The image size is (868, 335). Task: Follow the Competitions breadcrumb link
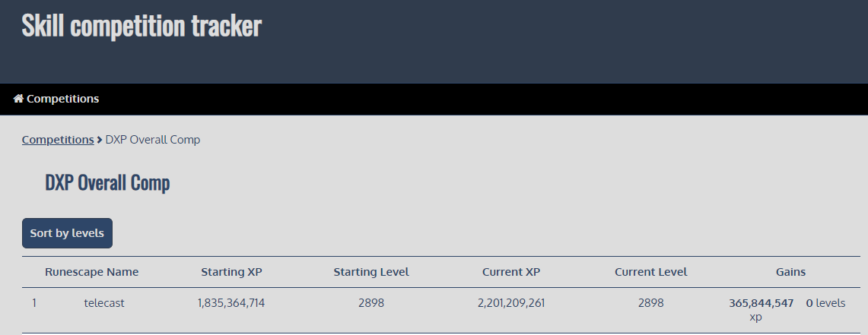click(x=58, y=140)
